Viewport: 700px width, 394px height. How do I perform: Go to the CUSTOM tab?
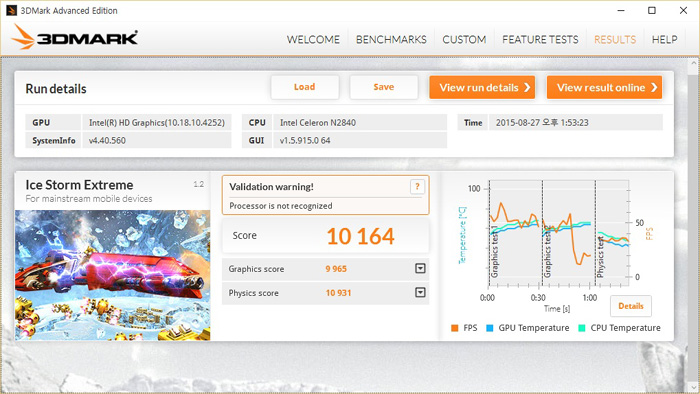click(x=464, y=40)
